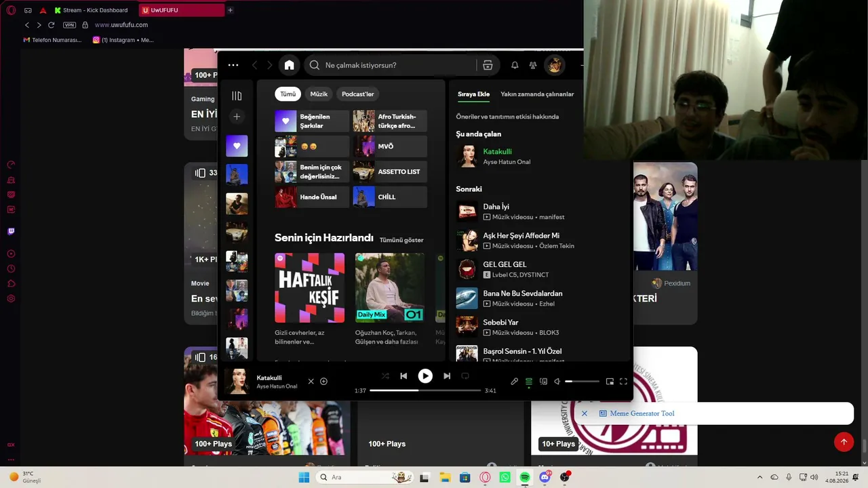Pause or play the current track
Screen dimensions: 868x488
[x=425, y=375]
